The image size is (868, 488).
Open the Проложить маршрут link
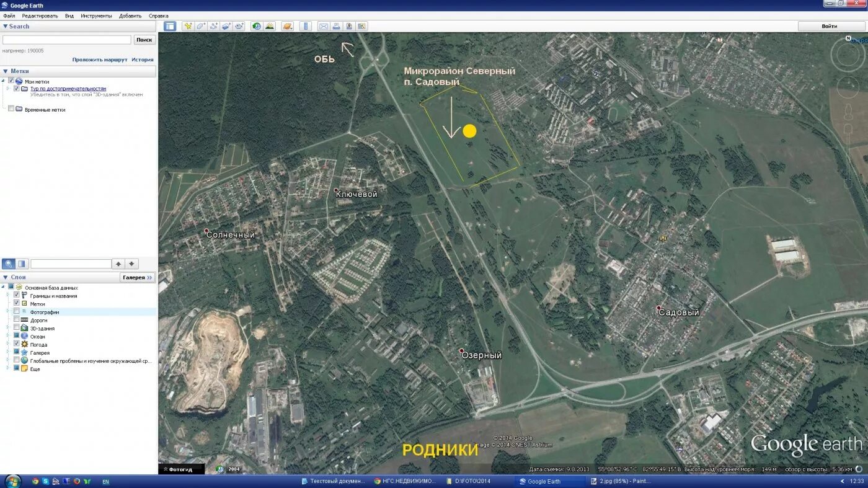tap(100, 60)
